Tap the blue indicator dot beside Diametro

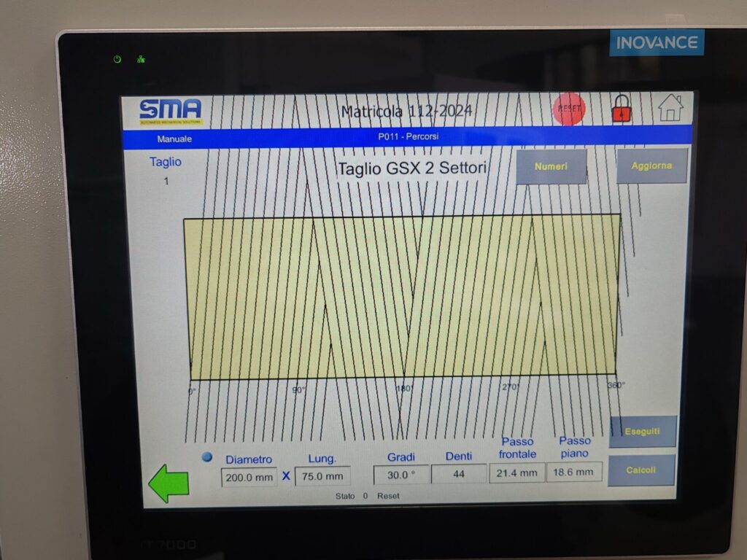[207, 456]
